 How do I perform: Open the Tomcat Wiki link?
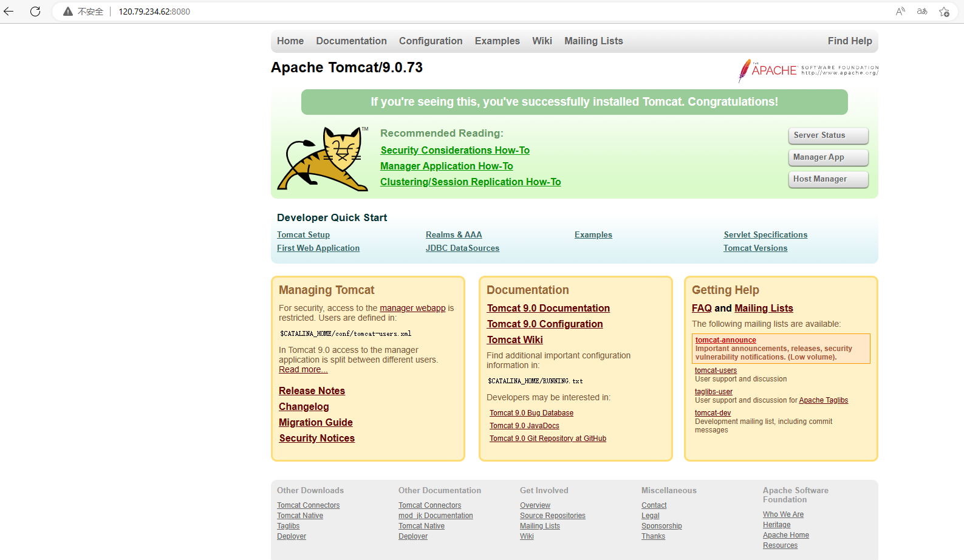[514, 340]
